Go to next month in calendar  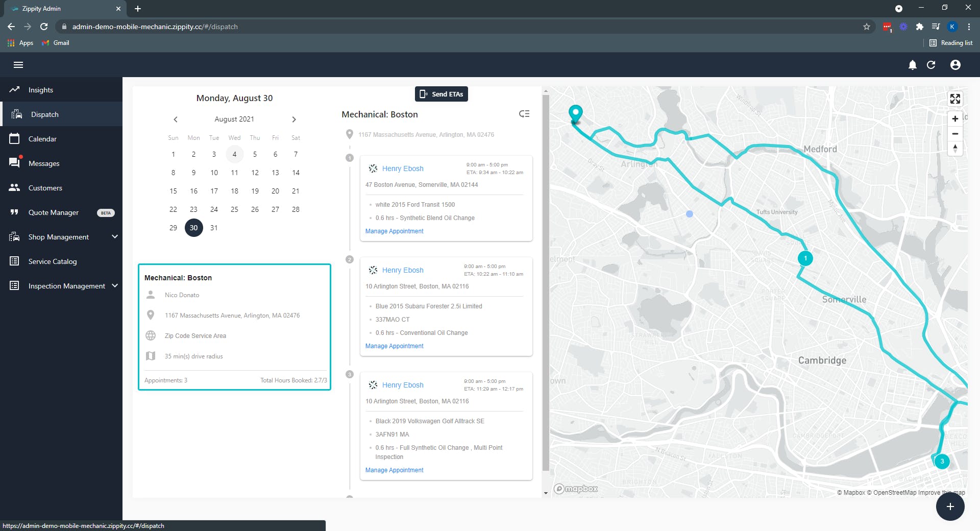click(x=294, y=119)
